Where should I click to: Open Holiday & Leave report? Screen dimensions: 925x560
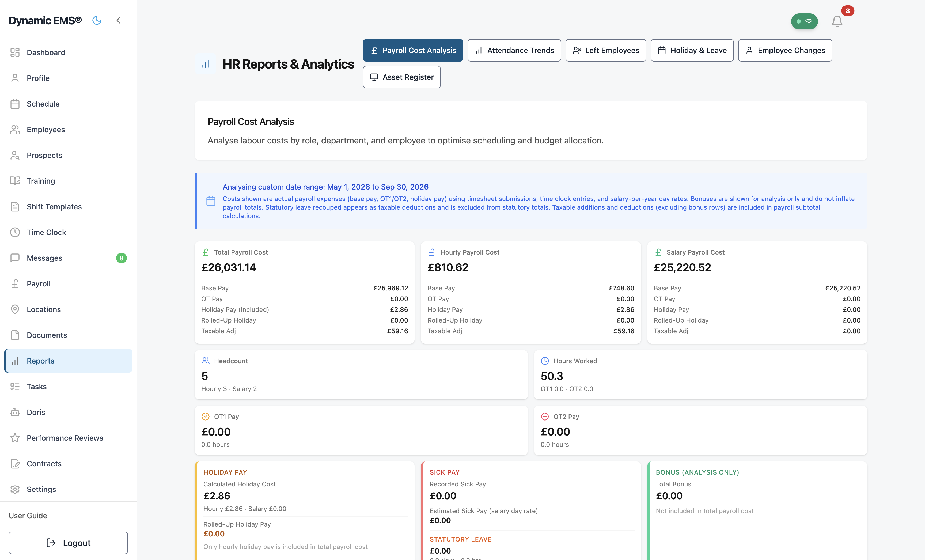pos(692,50)
